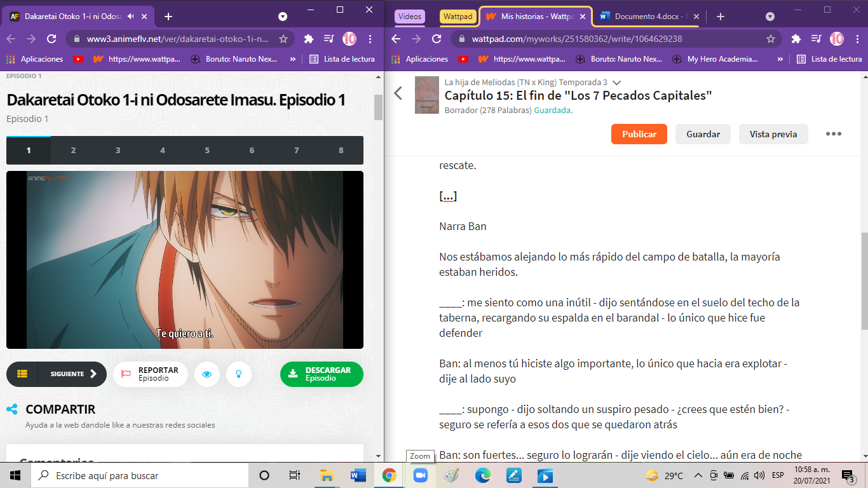The width and height of the screenshot is (868, 488).
Task: Click the orange Publicar button
Action: coord(639,134)
